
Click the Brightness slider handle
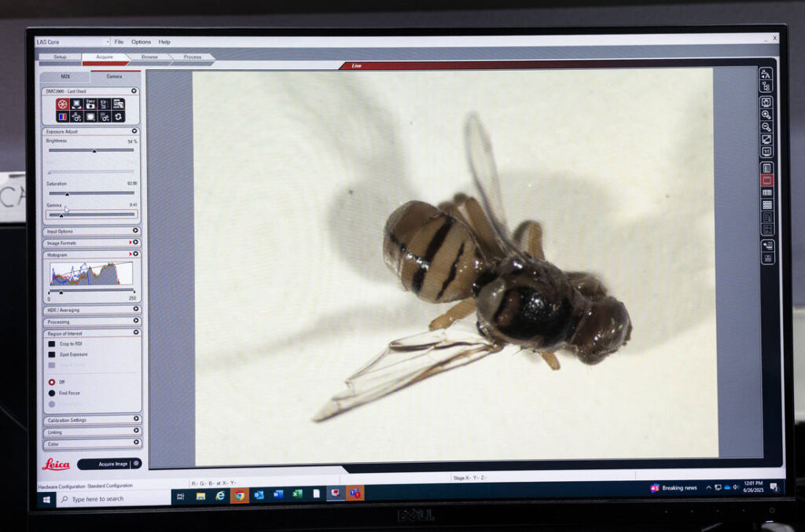[94, 150]
